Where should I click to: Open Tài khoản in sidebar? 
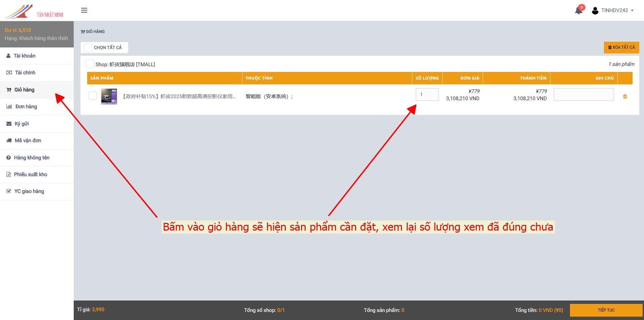[x=24, y=56]
